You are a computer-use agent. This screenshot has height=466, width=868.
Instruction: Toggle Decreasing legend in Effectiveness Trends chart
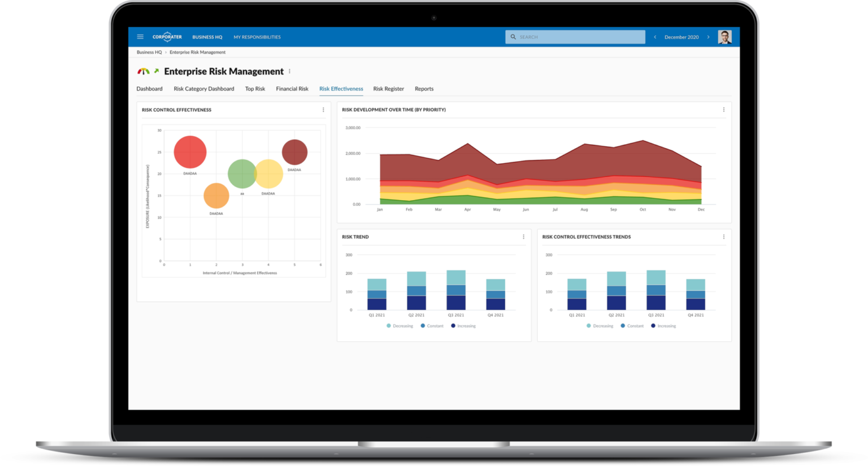click(600, 326)
